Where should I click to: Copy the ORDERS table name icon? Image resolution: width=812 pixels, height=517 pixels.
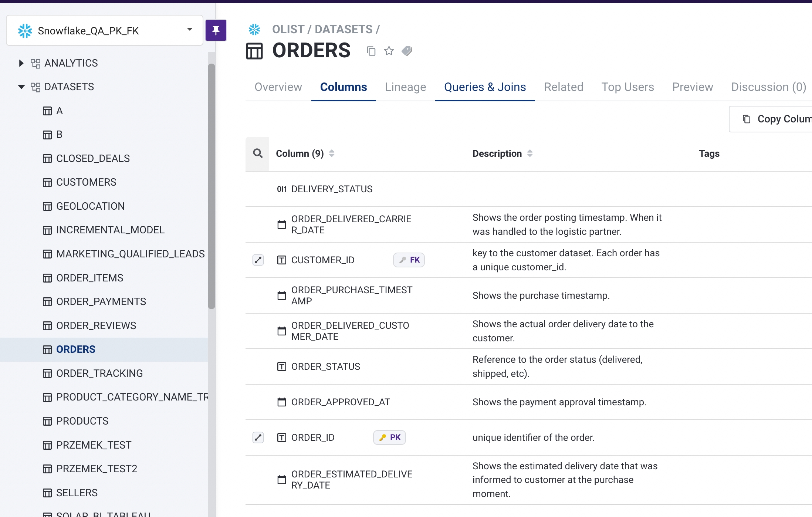click(x=371, y=51)
